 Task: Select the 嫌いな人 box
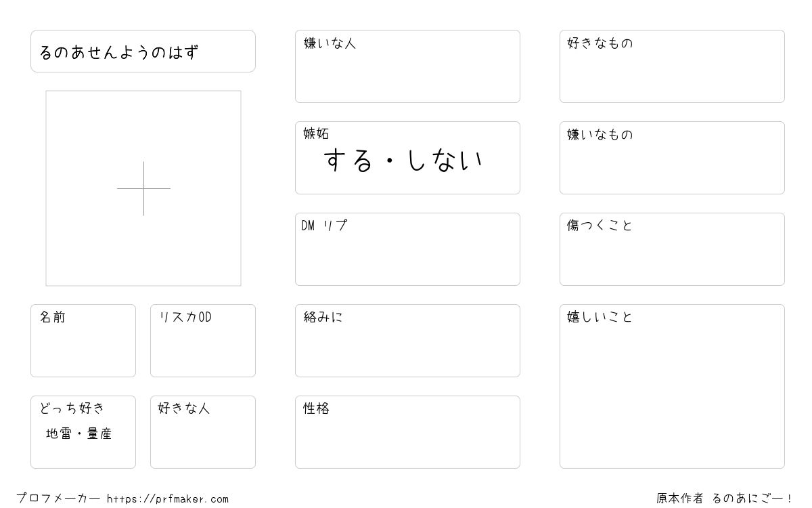tap(407, 66)
